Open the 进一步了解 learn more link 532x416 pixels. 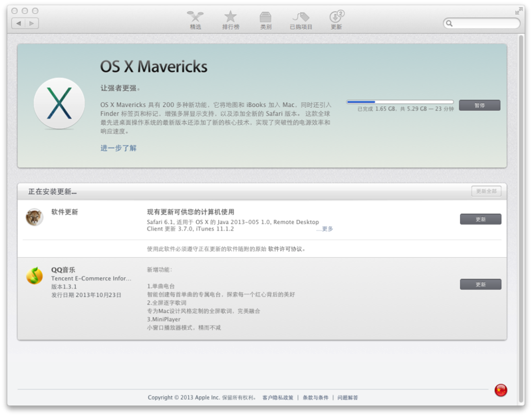click(118, 148)
